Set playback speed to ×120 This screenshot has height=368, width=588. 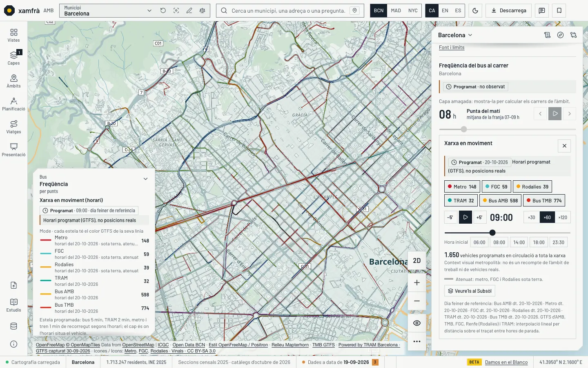(563, 218)
